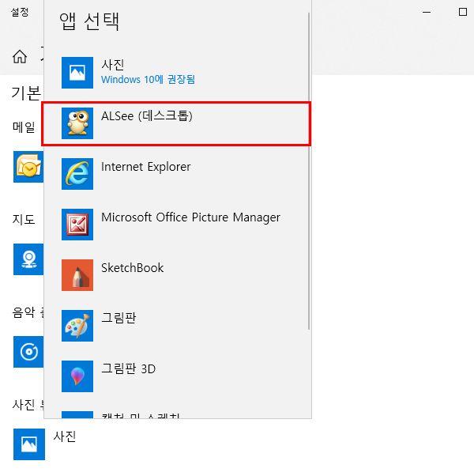The image size is (474, 476).
Task: Click the Outlook mail default app icon
Action: (28, 167)
